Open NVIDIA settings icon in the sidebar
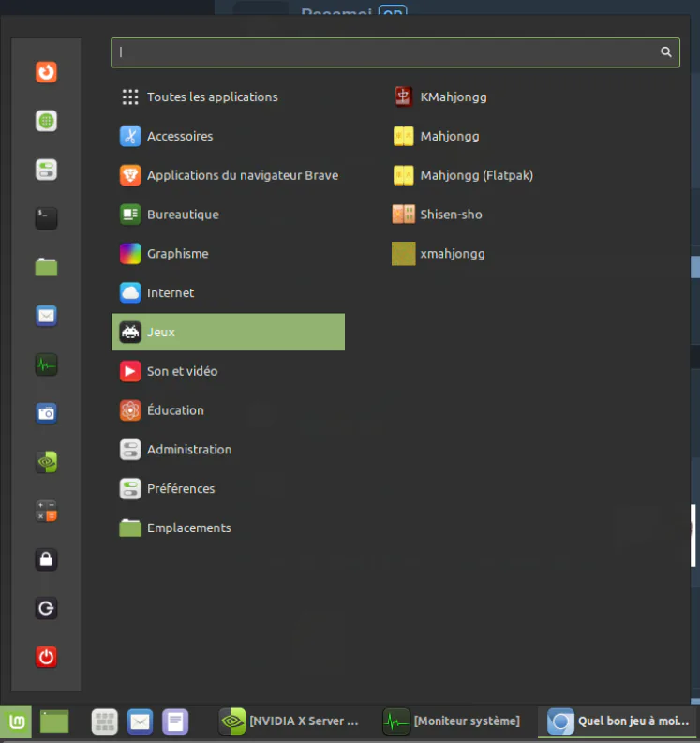Screen dimensions: 700x743 tap(46, 463)
